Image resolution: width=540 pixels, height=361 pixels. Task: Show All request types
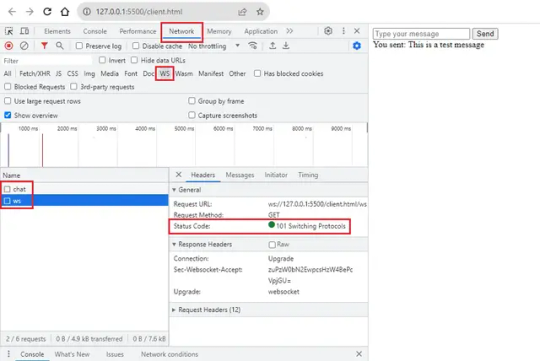click(x=8, y=74)
